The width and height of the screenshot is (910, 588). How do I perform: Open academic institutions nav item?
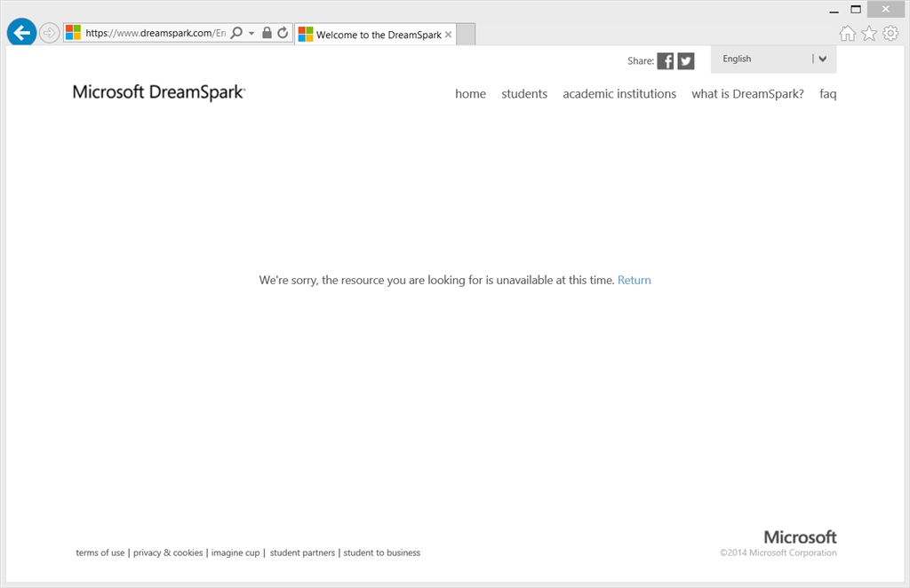click(x=619, y=94)
